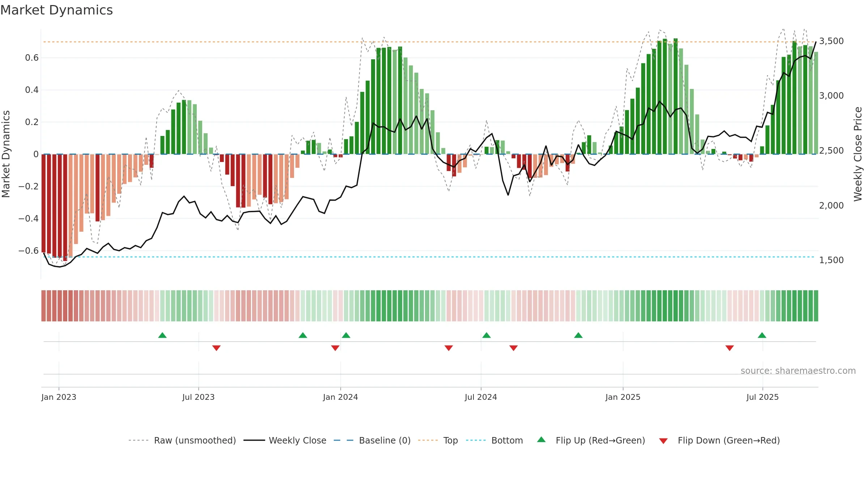Toggle the Bottom legend entry
This screenshot has width=868, height=488.
coord(494,440)
